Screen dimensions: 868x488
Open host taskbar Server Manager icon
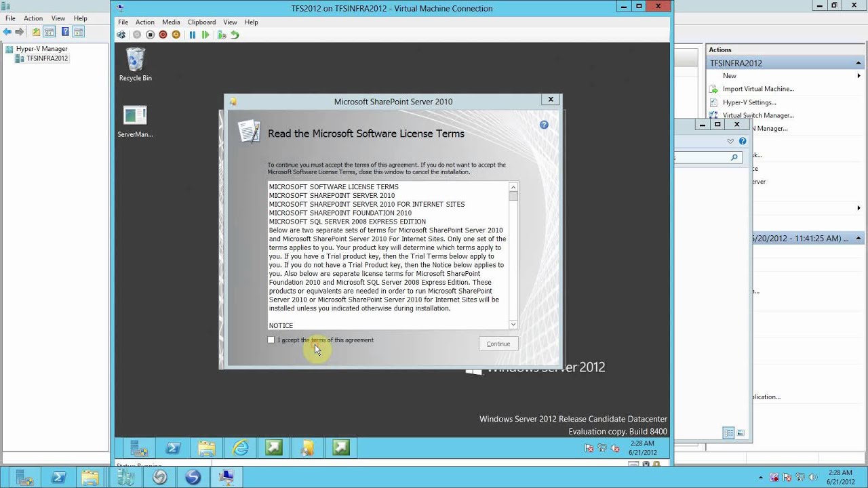(24, 478)
